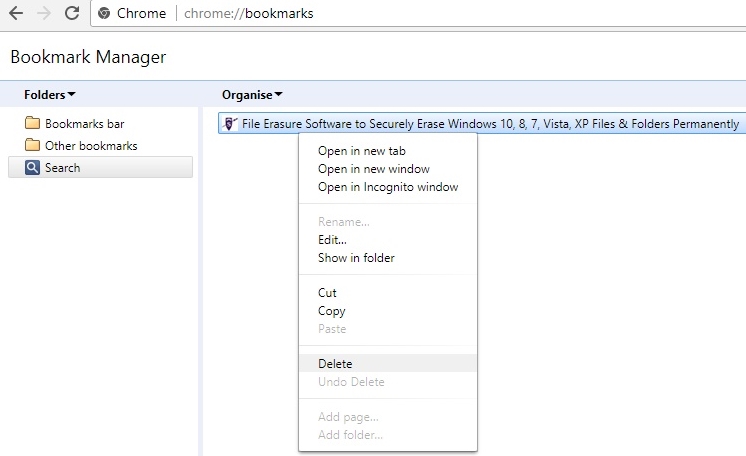Open the Folders dropdown menu
This screenshot has height=456, width=746.
[x=50, y=95]
